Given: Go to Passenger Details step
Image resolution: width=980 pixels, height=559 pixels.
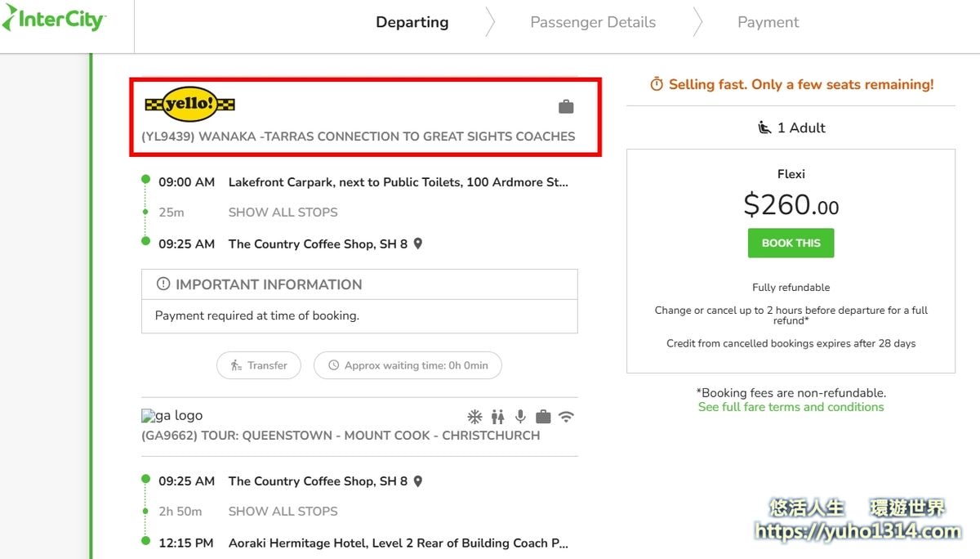Looking at the screenshot, I should click(593, 22).
